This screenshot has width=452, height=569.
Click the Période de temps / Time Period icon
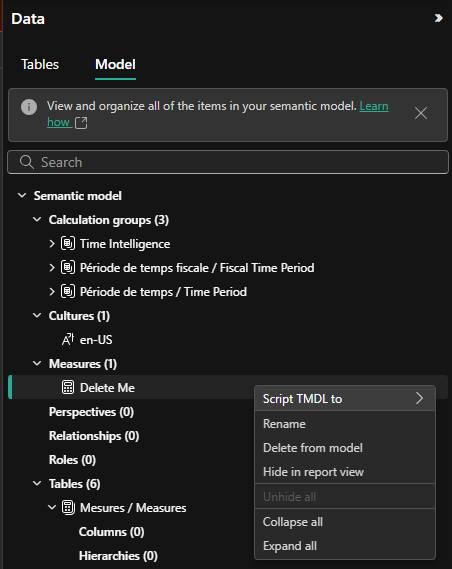click(68, 291)
